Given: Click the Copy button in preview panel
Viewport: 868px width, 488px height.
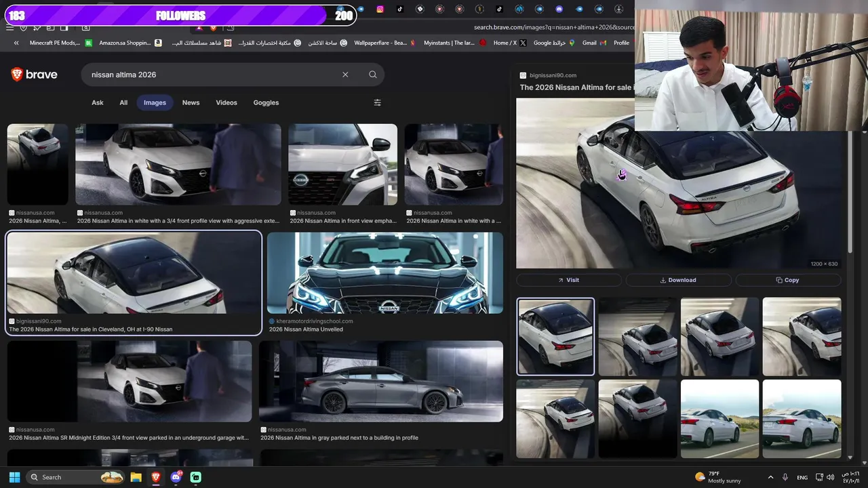Looking at the screenshot, I should (x=788, y=280).
